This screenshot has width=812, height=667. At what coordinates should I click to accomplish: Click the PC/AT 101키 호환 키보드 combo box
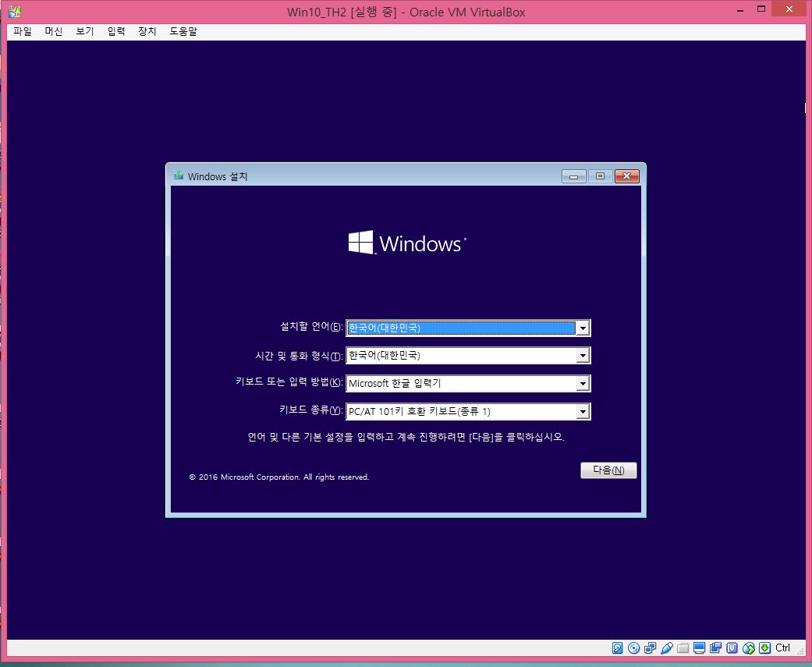point(468,411)
